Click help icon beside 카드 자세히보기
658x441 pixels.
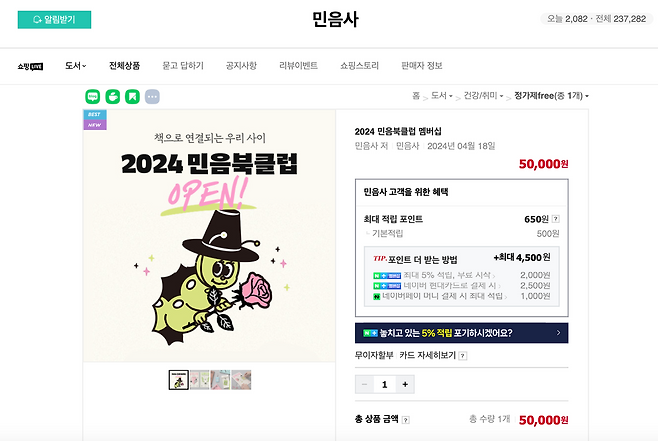(x=462, y=355)
